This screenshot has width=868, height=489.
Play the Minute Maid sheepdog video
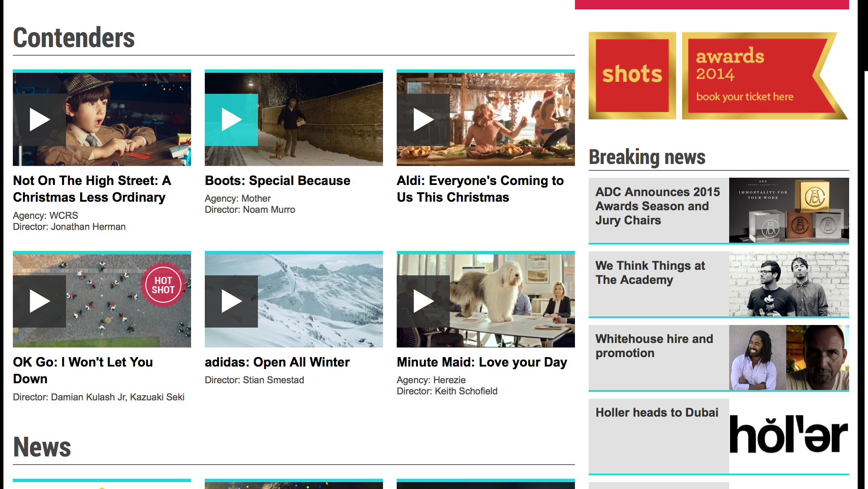point(423,301)
